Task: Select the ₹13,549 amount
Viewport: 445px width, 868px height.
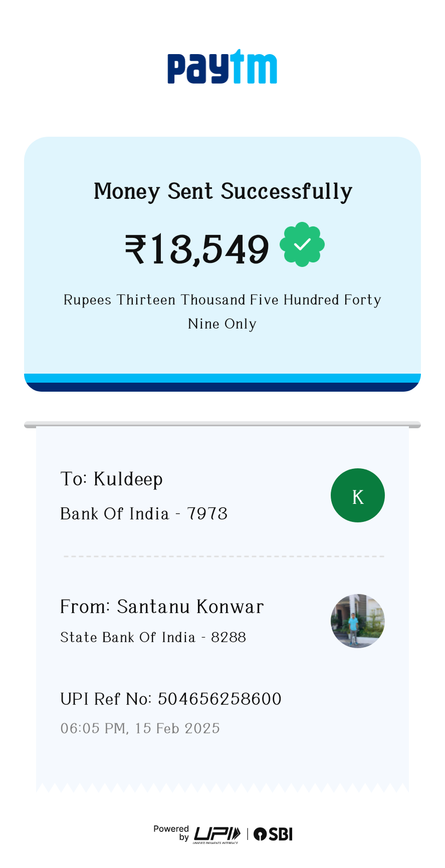Action: point(197,249)
